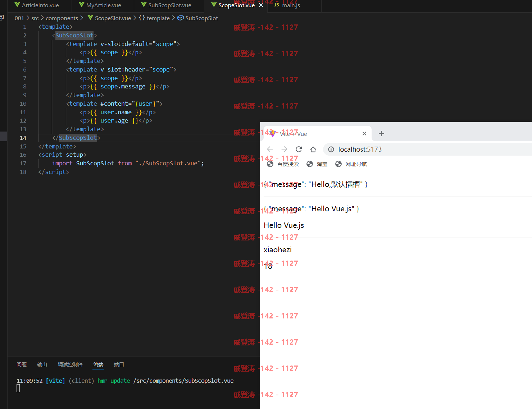
Task: Click the opening SubScopSlot tag on line 2
Action: point(74,35)
